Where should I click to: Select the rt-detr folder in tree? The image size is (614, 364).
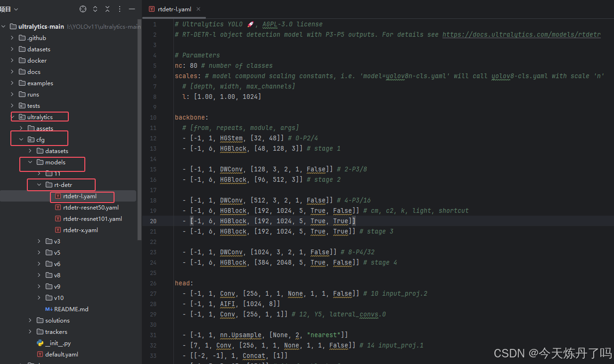click(x=63, y=185)
